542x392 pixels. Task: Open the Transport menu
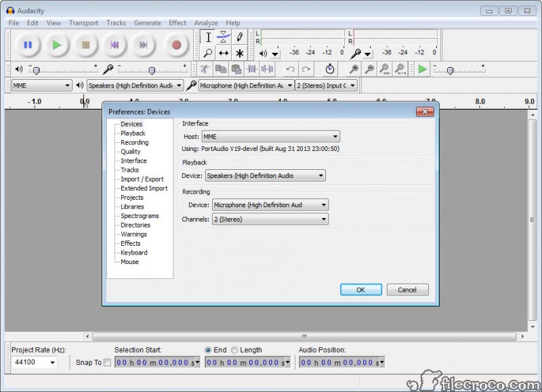pos(83,23)
